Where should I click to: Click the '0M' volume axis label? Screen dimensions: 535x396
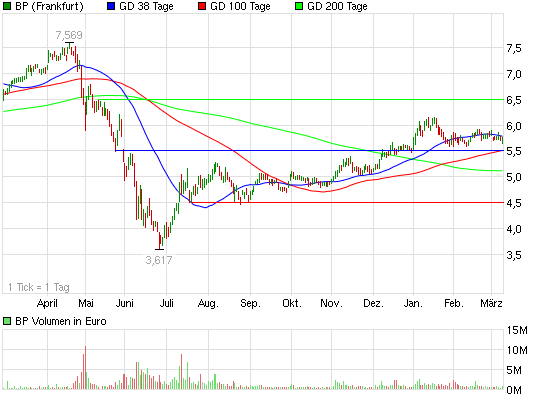pyautogui.click(x=514, y=390)
